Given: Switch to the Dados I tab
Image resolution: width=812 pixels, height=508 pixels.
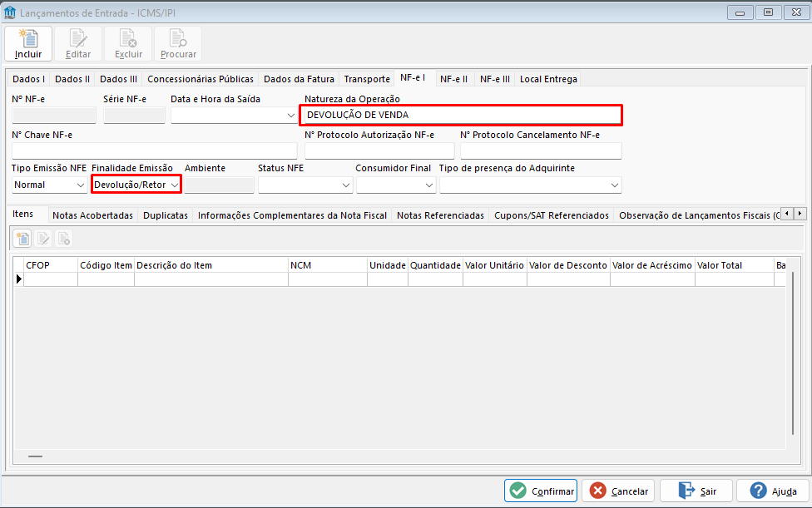Looking at the screenshot, I should [28, 79].
